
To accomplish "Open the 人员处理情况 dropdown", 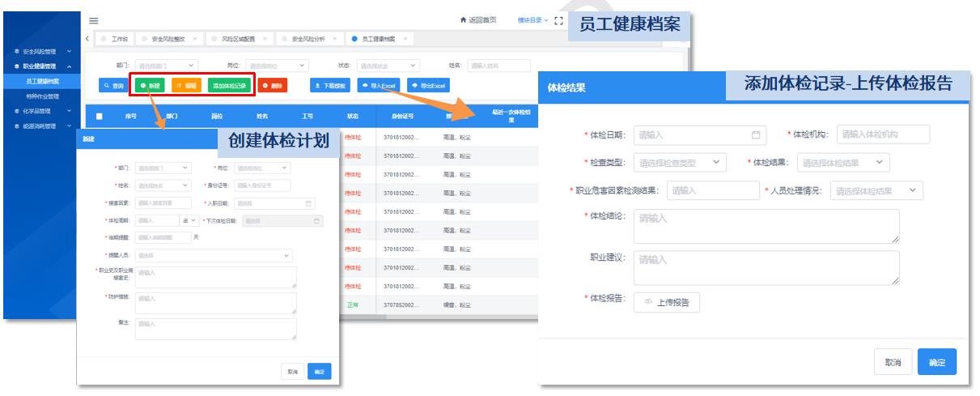I will click(876, 191).
